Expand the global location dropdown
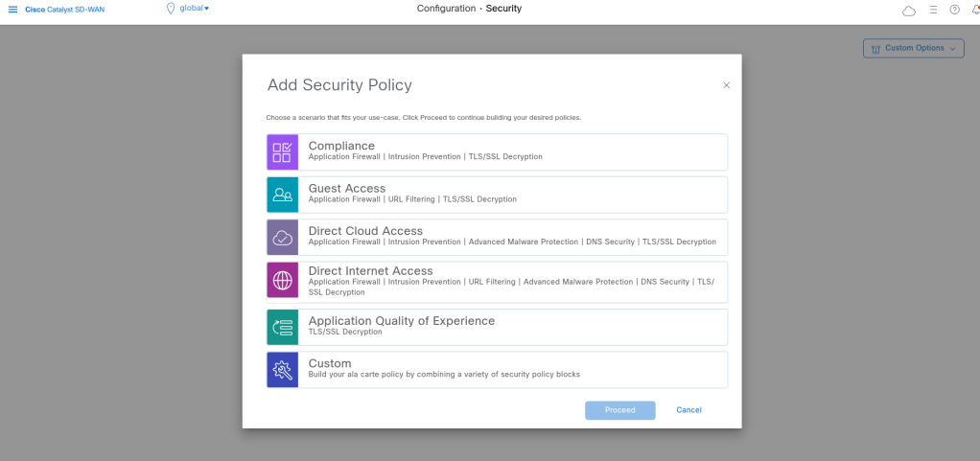Screen dimensions: 980x461 point(190,9)
